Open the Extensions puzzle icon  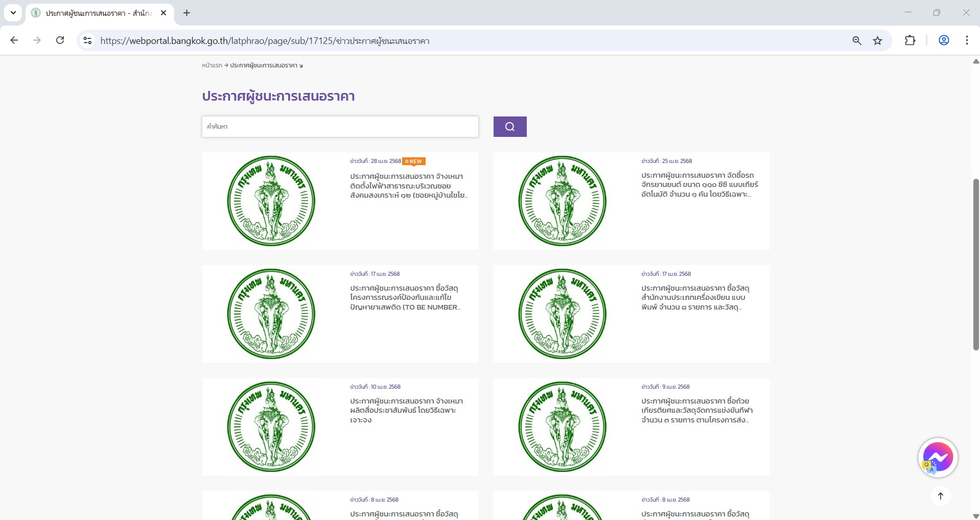(910, 40)
